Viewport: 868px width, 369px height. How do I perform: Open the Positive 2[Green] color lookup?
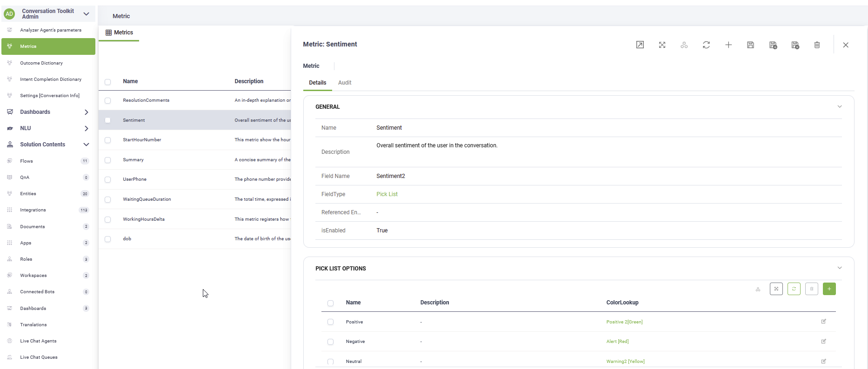pyautogui.click(x=624, y=322)
